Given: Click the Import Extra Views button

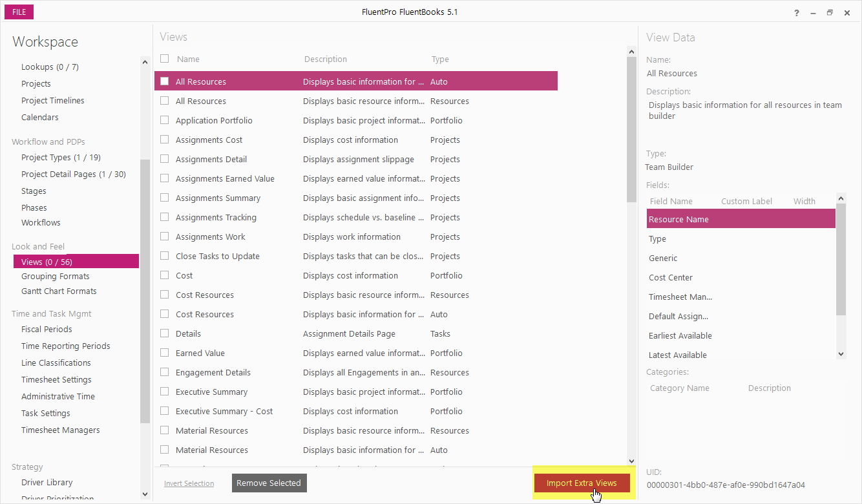Looking at the screenshot, I should click(x=582, y=483).
